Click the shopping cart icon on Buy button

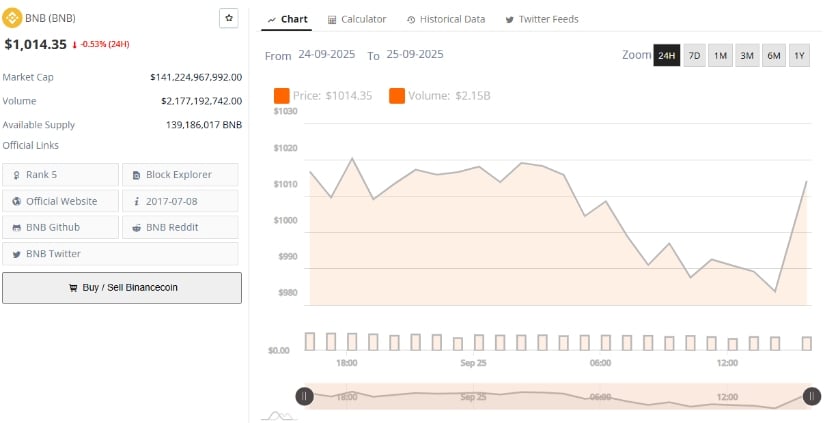[73, 288]
